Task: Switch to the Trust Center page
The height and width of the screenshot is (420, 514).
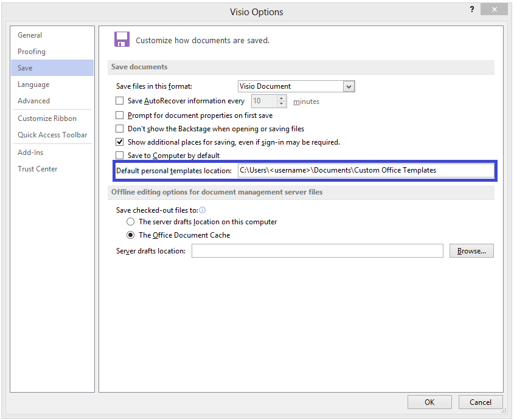Action: click(37, 168)
